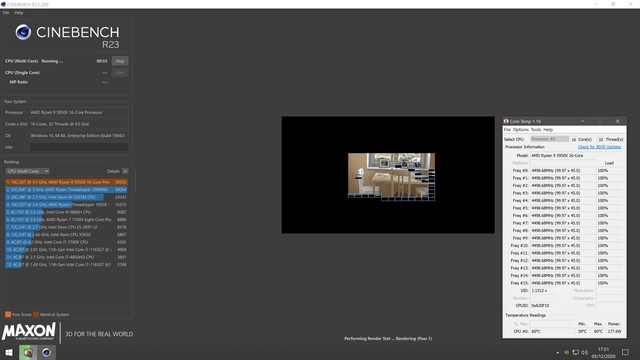Screen dimensions: 640x360
Task: Click the Core Temp title bar icon
Action: coord(506,121)
